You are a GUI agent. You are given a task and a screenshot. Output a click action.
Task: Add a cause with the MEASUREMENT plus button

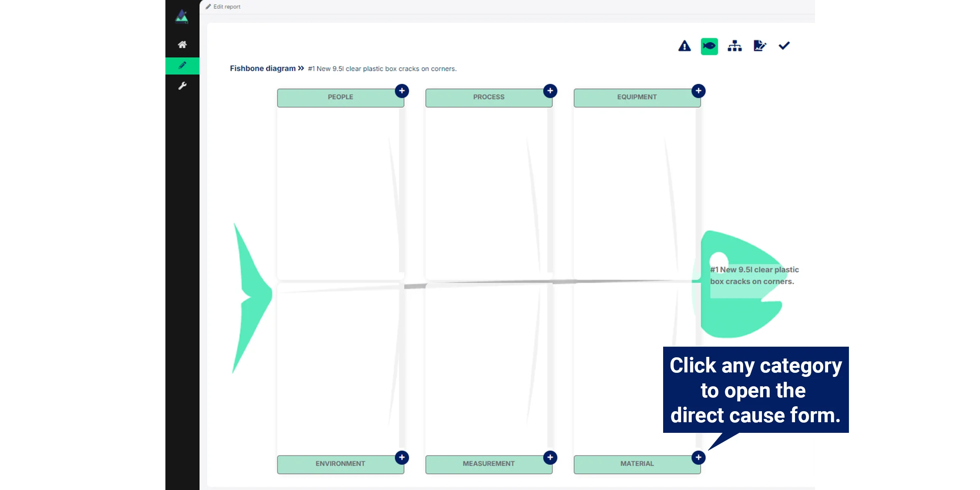(550, 457)
